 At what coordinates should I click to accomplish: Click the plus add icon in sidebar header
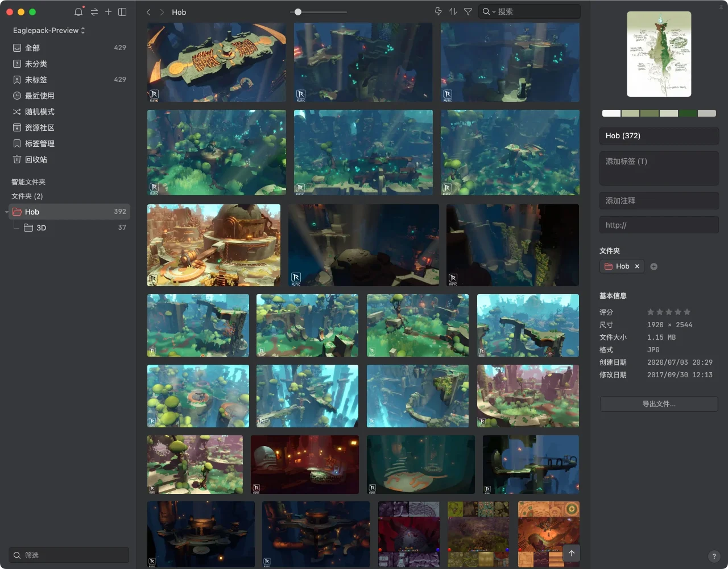108,12
